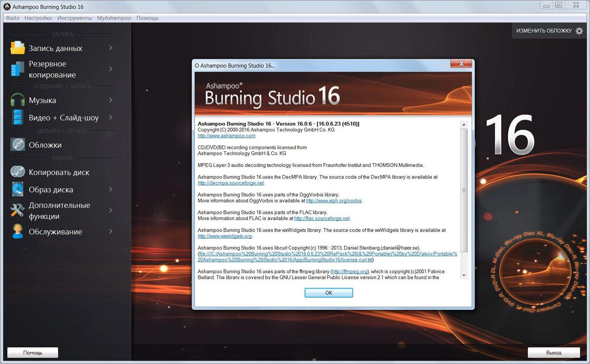
Task: Expand the Резервное копирование submenu arrow
Action: [x=111, y=69]
